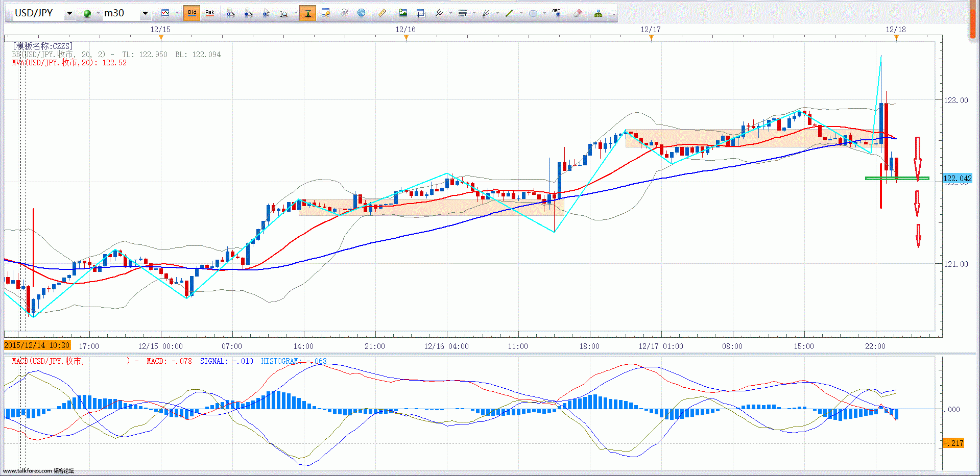
Task: Click the 12/18 date marker triangle
Action: tap(896, 37)
